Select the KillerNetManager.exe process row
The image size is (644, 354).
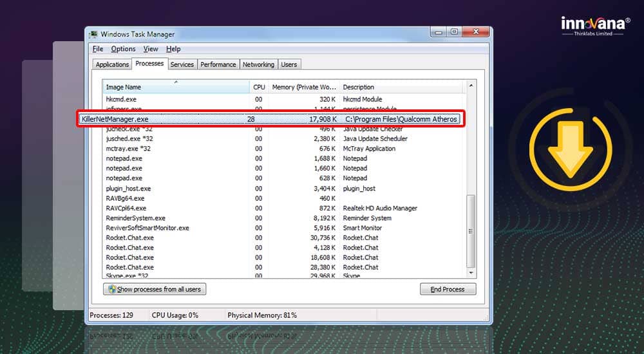270,119
